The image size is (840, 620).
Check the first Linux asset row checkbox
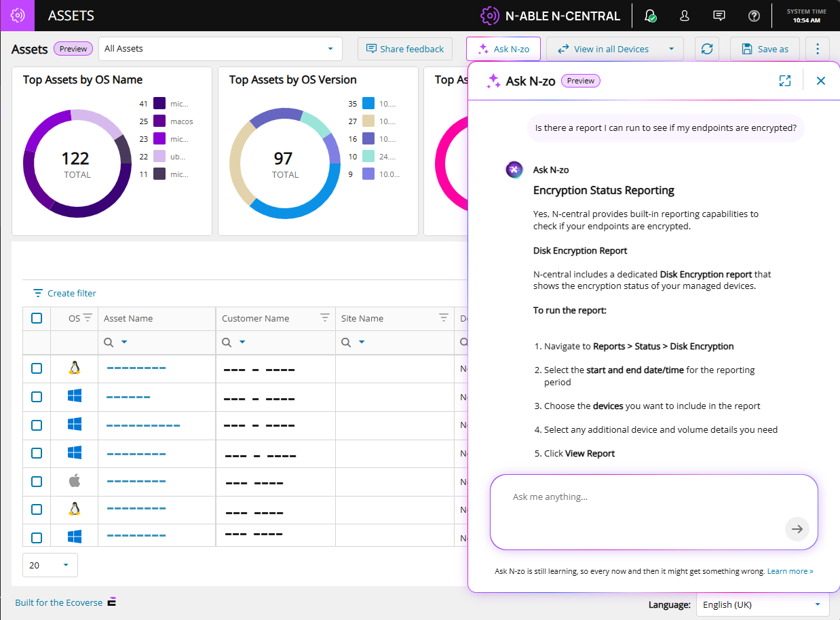(x=37, y=368)
